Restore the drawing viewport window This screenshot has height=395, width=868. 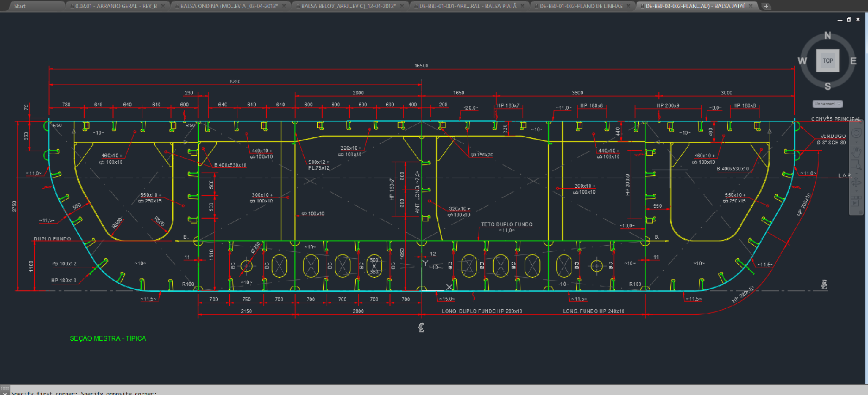coord(848,20)
